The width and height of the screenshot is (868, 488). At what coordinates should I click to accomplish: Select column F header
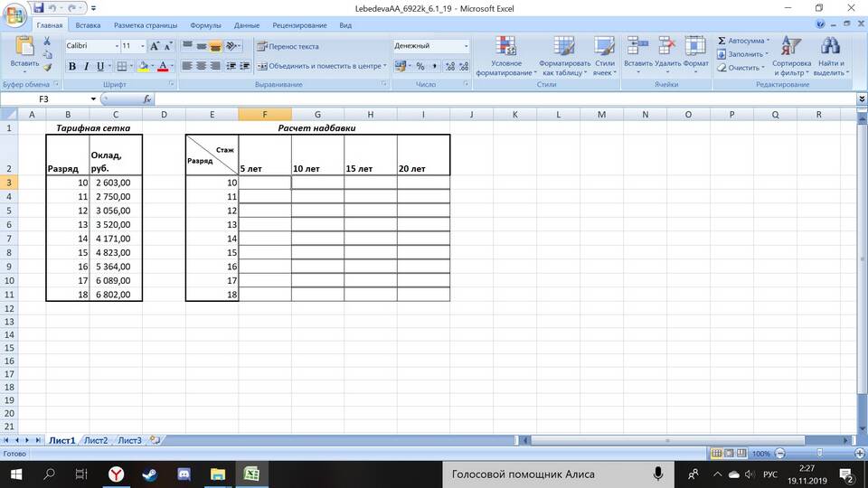click(265, 114)
